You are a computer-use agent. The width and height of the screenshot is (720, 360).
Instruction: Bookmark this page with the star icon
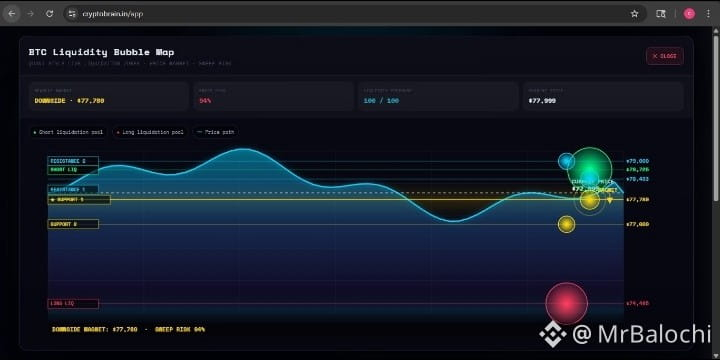pyautogui.click(x=634, y=14)
